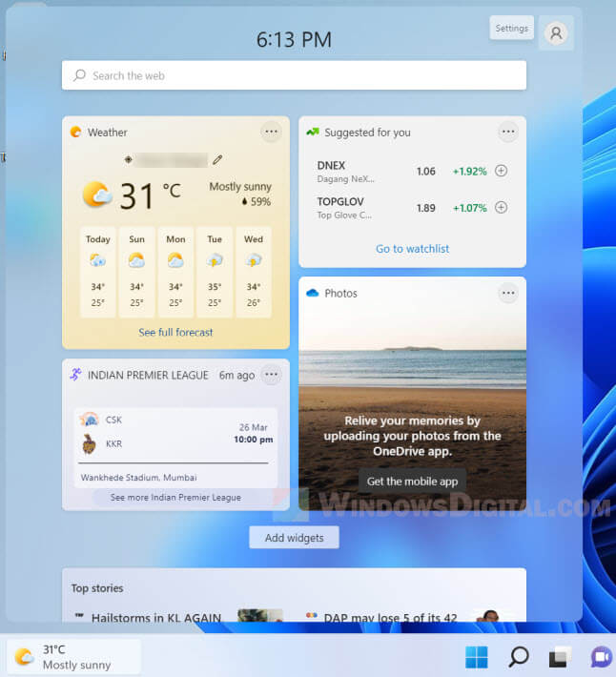Screen dimensions: 616x677
Task: Click the Settings button
Action: [x=511, y=28]
